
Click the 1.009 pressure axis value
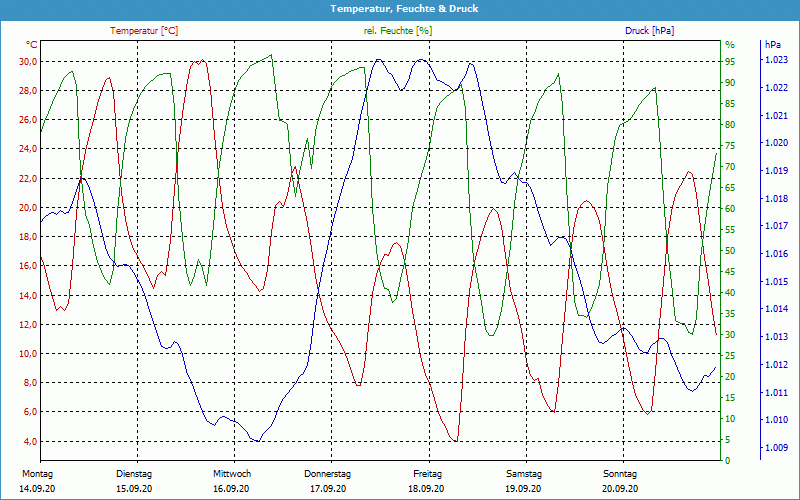point(776,447)
